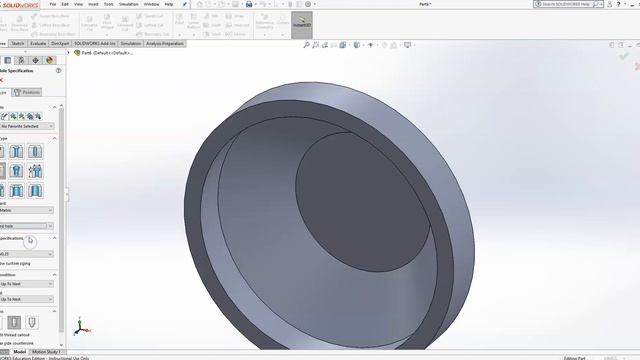This screenshot has height=360, width=640.
Task: Open the Tools menu
Action: 109,4
